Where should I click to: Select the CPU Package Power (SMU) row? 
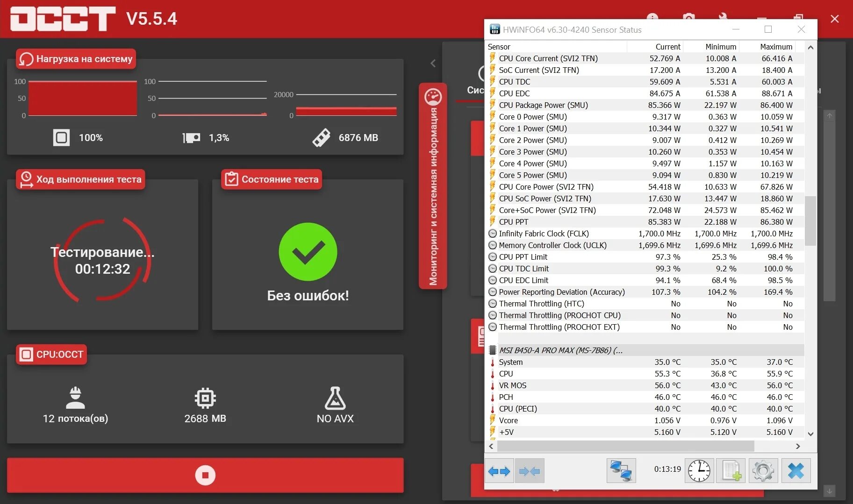coord(645,105)
